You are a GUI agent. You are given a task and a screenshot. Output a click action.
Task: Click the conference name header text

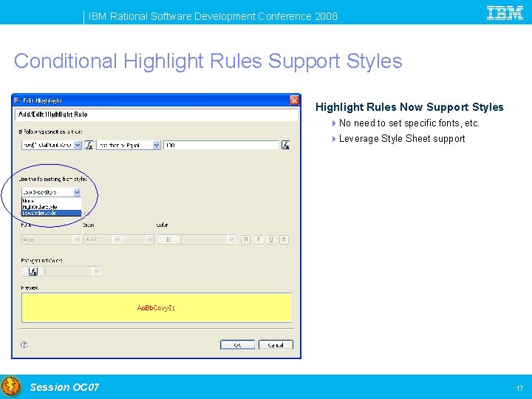pos(213,16)
